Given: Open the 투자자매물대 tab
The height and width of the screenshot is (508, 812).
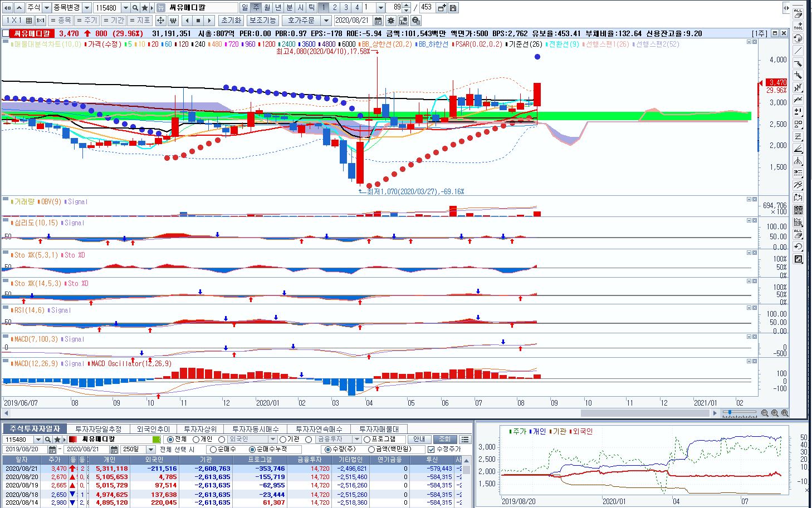Looking at the screenshot, I should [379, 429].
